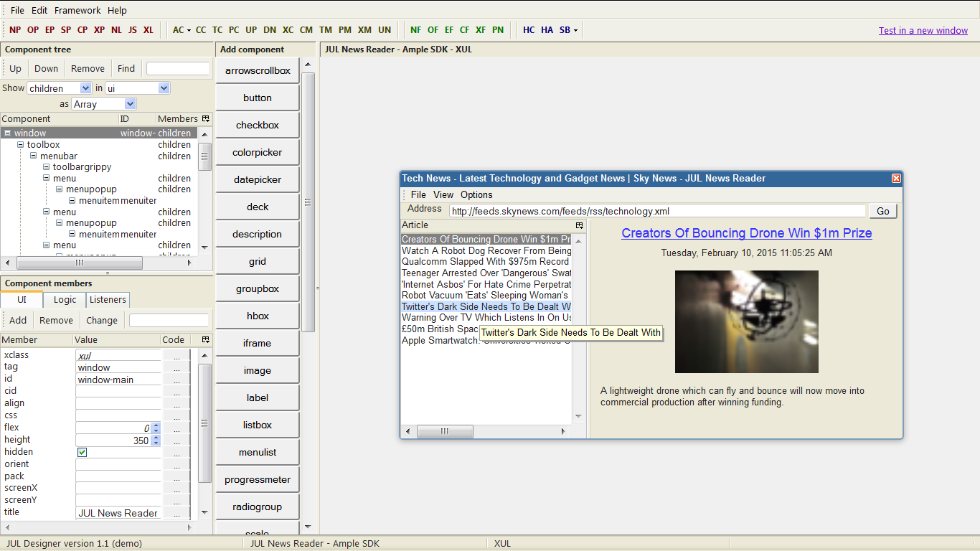Collapse the toolbox node in the component tree
This screenshot has height=551, width=980.
pyautogui.click(x=20, y=144)
